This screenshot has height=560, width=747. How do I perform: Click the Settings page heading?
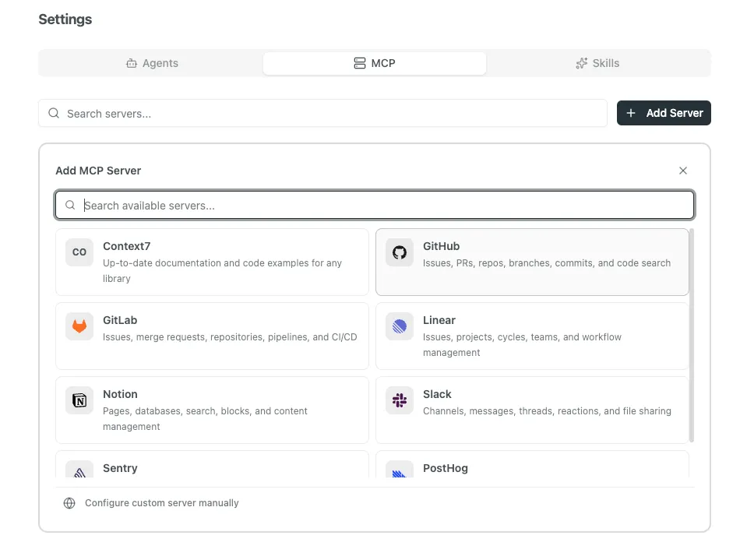click(65, 19)
